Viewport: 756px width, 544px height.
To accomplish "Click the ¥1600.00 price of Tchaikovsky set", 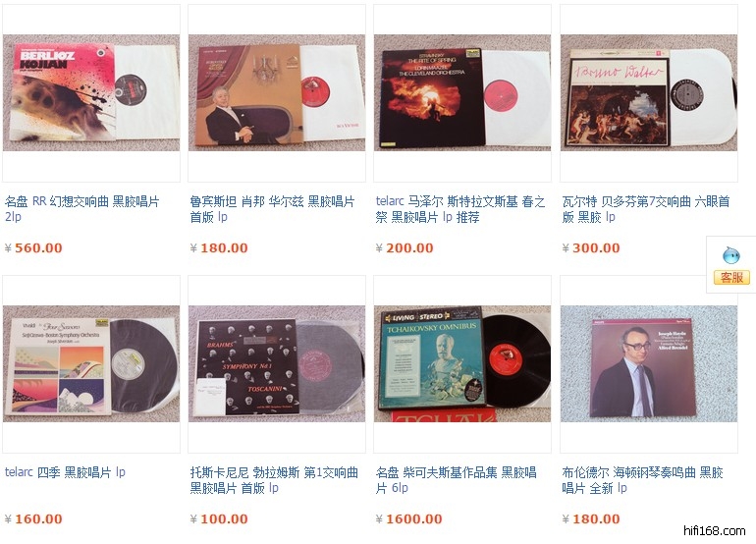I will click(x=408, y=518).
